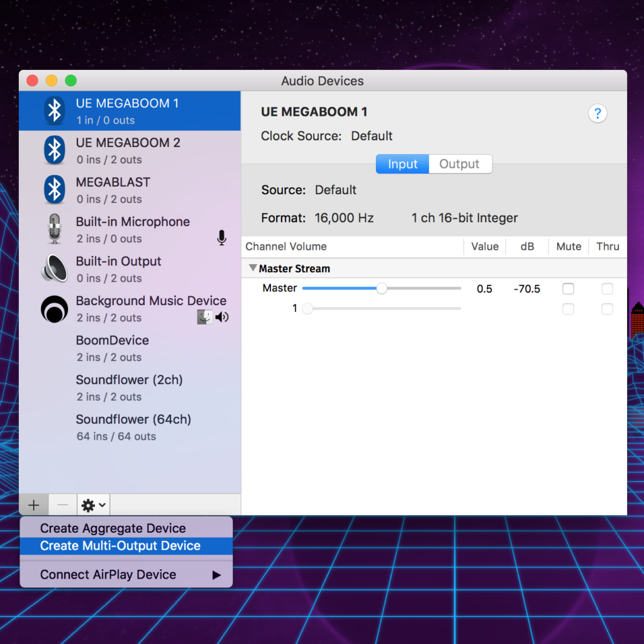
Task: Click the '64 ins / 64 outs' text
Action: 116,436
